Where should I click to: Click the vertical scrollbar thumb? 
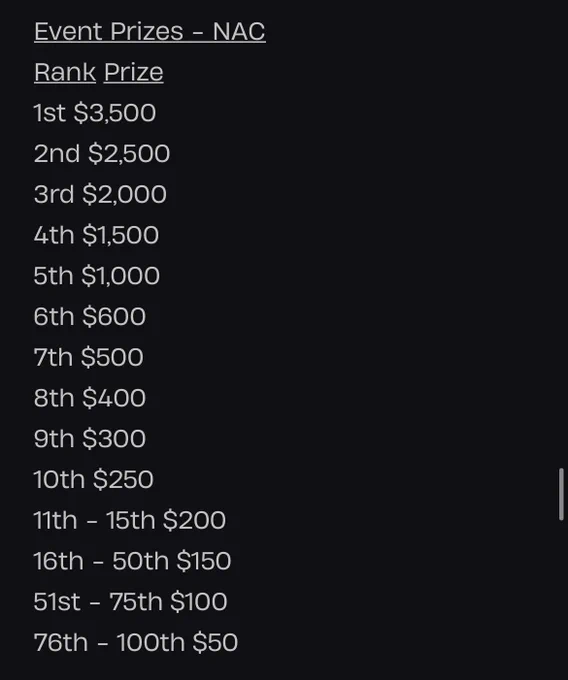(561, 494)
